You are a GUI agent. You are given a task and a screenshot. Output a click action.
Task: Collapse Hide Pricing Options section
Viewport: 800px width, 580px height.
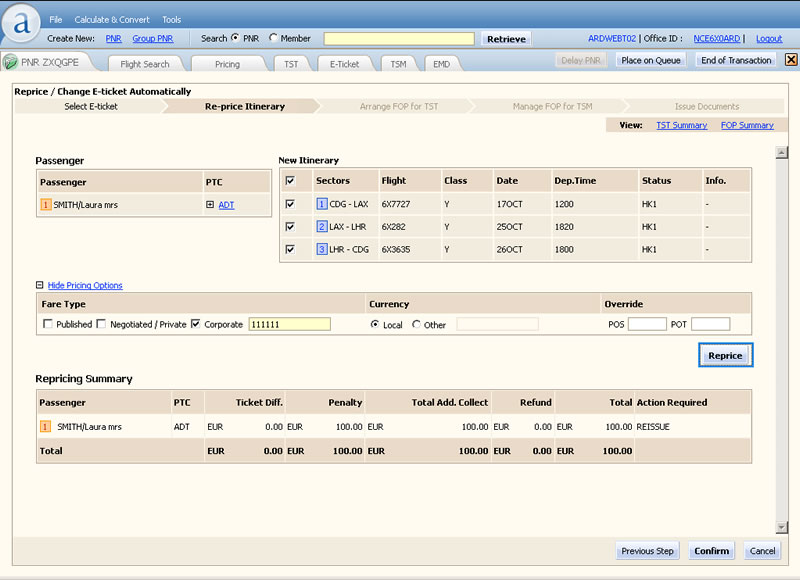click(x=40, y=286)
